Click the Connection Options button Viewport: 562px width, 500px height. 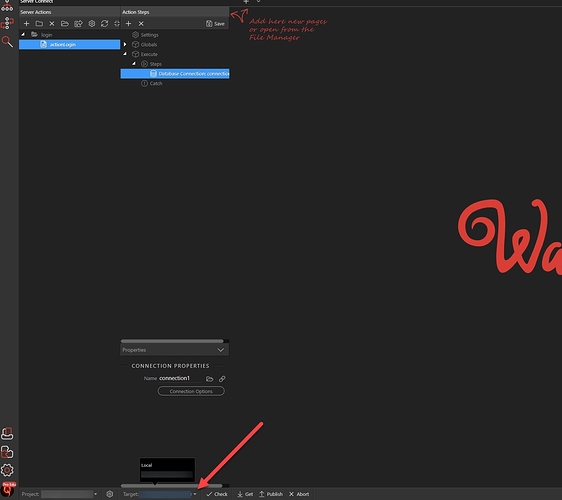191,391
